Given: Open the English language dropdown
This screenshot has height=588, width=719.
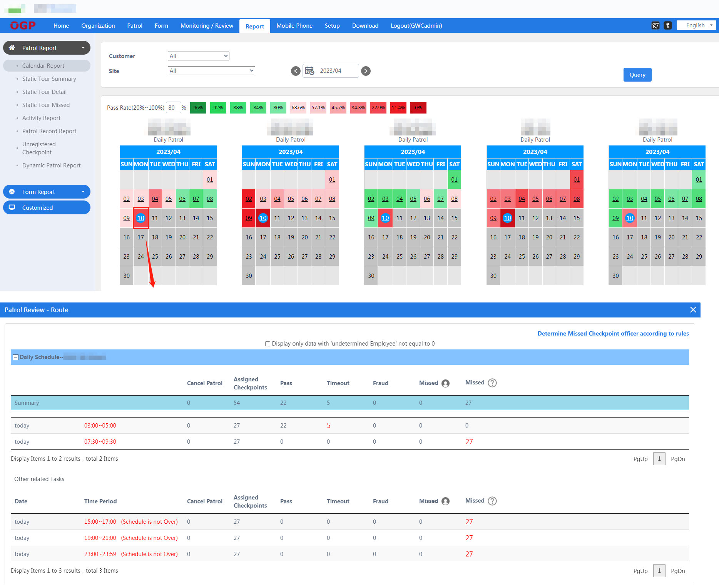Looking at the screenshot, I should tap(696, 25).
